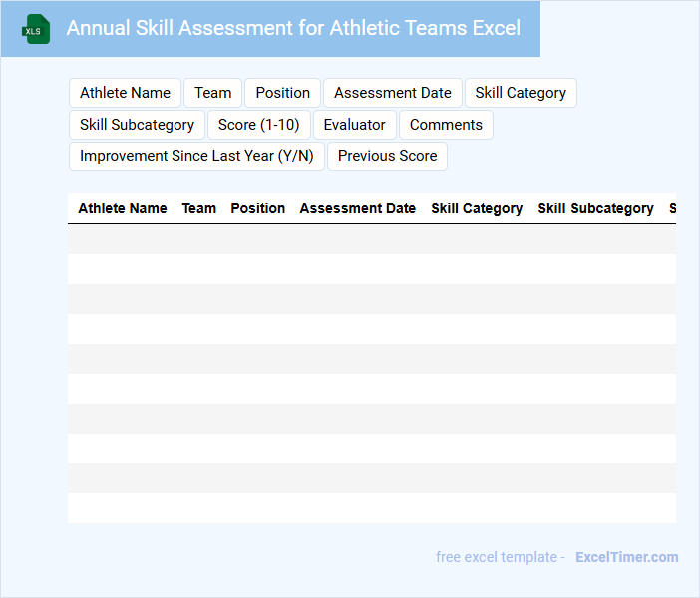The height and width of the screenshot is (598, 700).
Task: Select the Assessment Date tag
Action: click(x=392, y=93)
